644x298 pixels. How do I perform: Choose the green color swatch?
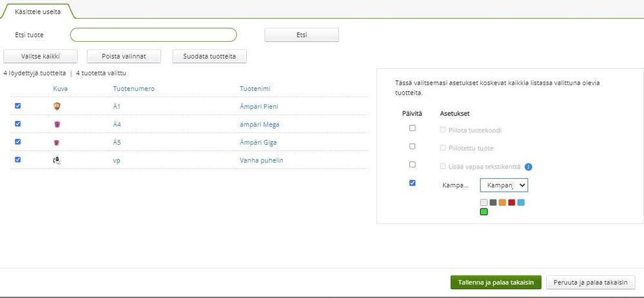click(484, 211)
